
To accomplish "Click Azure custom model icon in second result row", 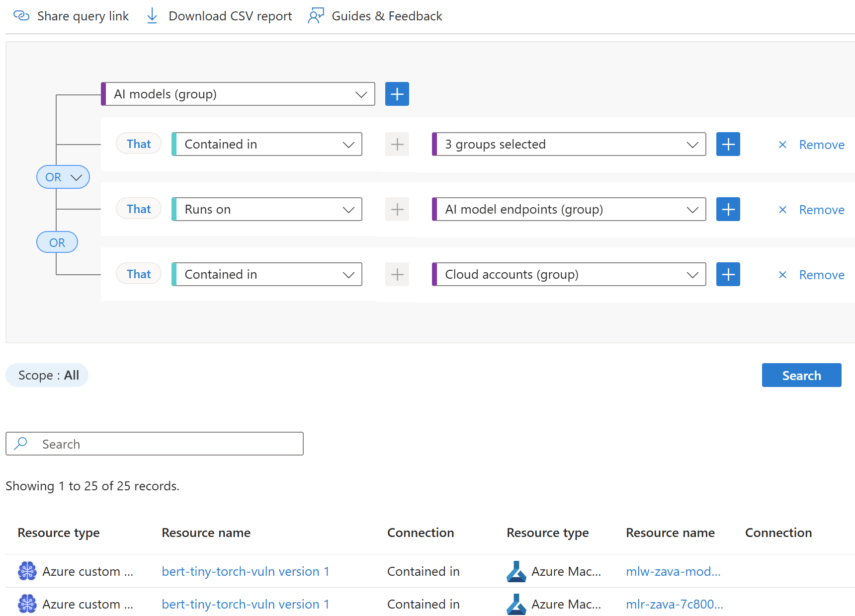I will click(x=27, y=604).
